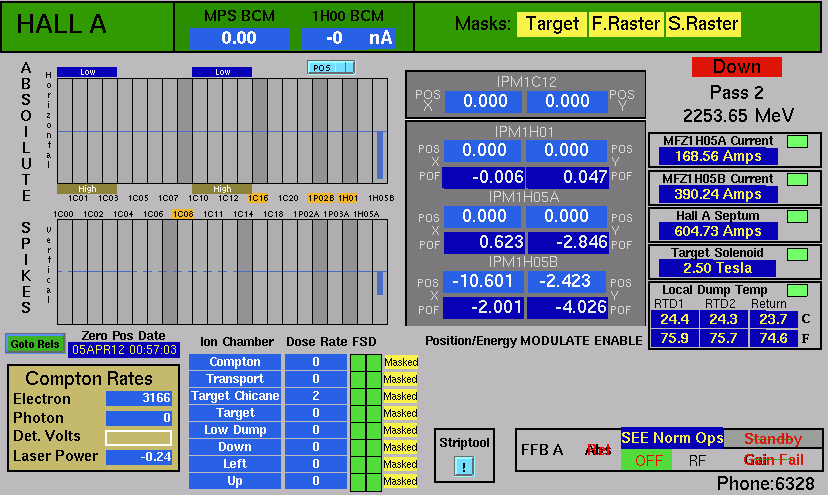This screenshot has width=828, height=495.
Task: Click the highlighted 1P02B BPM label
Action: tap(321, 198)
